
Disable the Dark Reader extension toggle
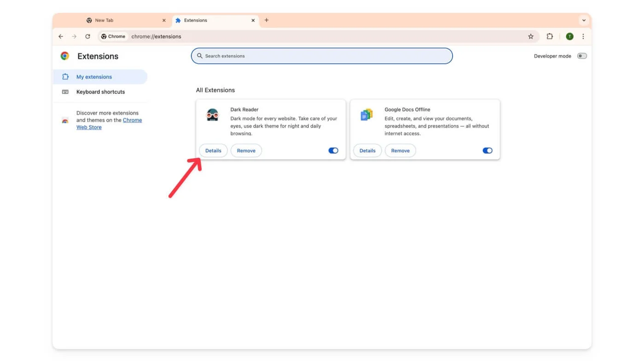click(x=333, y=150)
